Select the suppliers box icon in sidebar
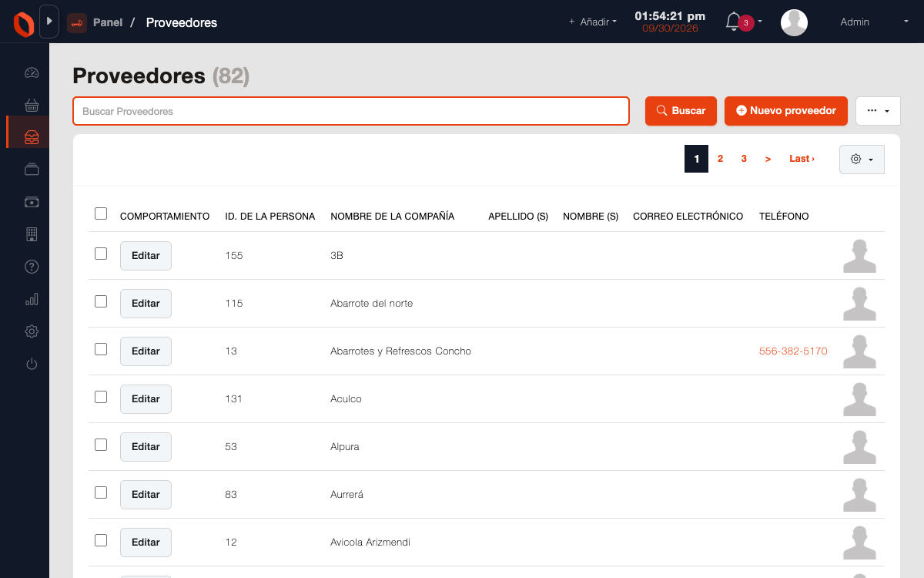Image resolution: width=924 pixels, height=578 pixels. pyautogui.click(x=32, y=137)
